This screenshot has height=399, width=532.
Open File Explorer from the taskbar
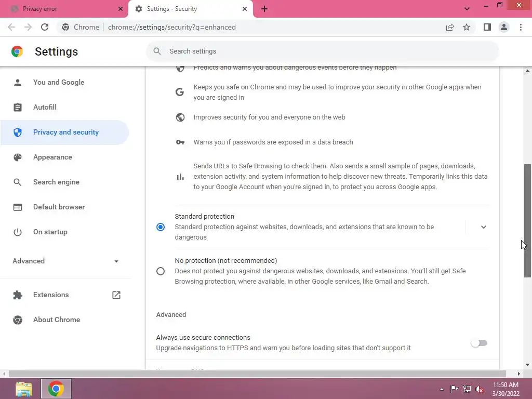(x=24, y=389)
